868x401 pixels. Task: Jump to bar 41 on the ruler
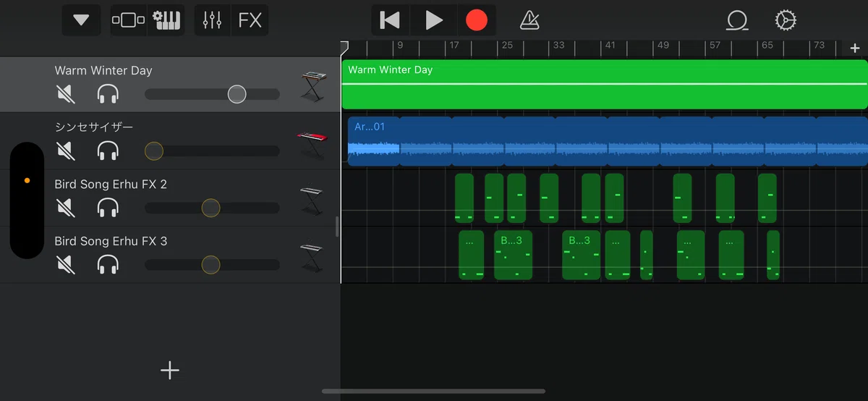click(610, 45)
